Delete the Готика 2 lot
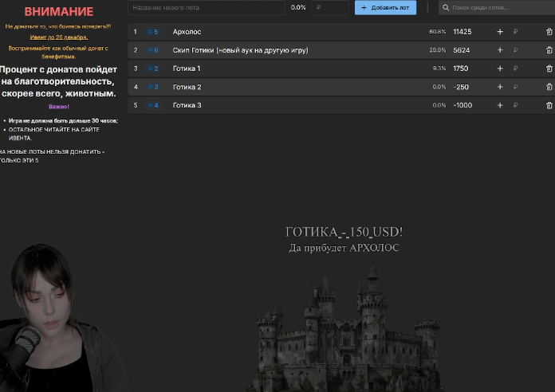The width and height of the screenshot is (555, 392). (549, 87)
